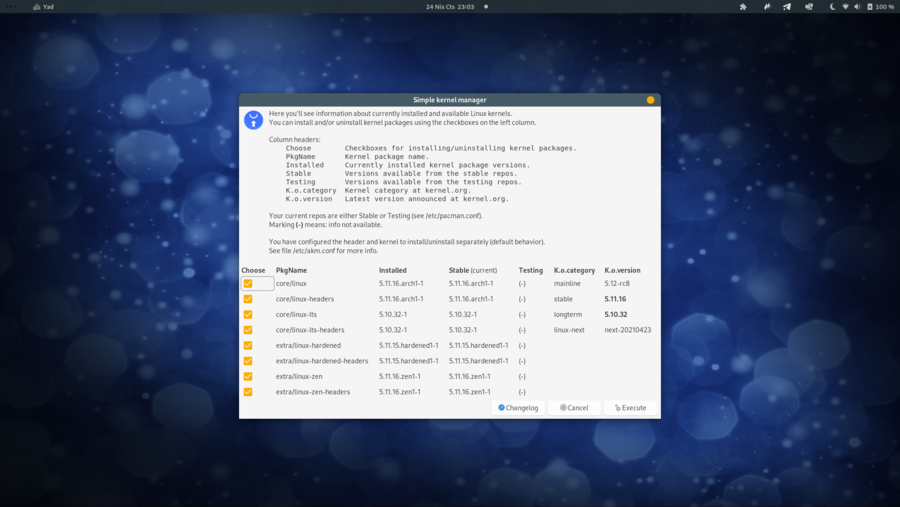900x507 pixels.
Task: Toggle the extra/linux-hardened checkbox
Action: pyautogui.click(x=248, y=346)
